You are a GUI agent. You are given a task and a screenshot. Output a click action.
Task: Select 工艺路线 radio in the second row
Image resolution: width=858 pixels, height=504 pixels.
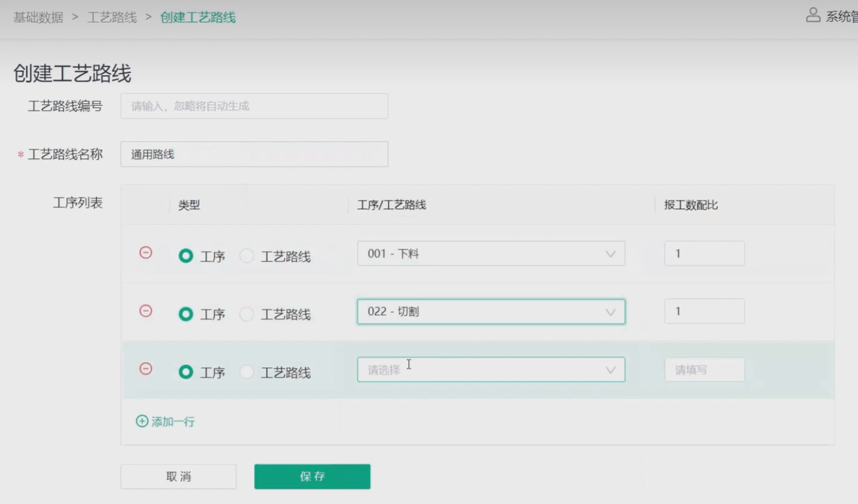pyautogui.click(x=247, y=314)
